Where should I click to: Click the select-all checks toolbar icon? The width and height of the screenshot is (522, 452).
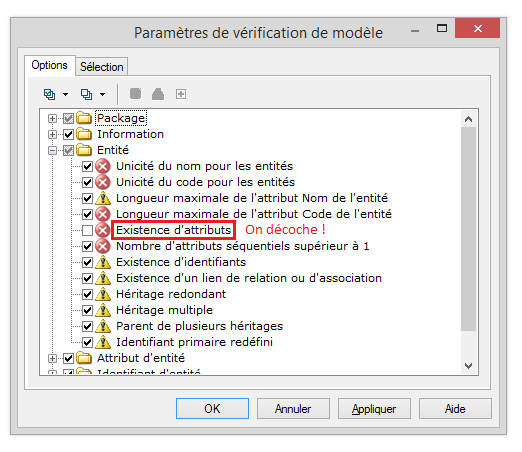tap(49, 94)
